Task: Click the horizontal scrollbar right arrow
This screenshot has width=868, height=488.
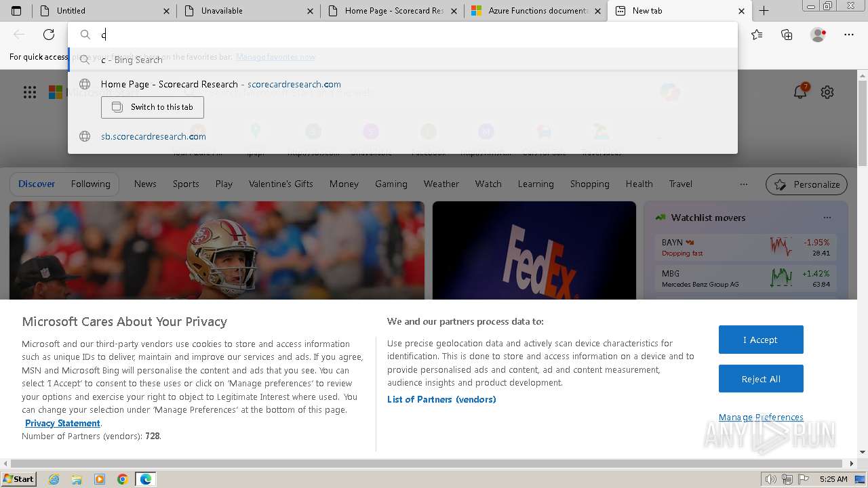Action: coord(852,464)
